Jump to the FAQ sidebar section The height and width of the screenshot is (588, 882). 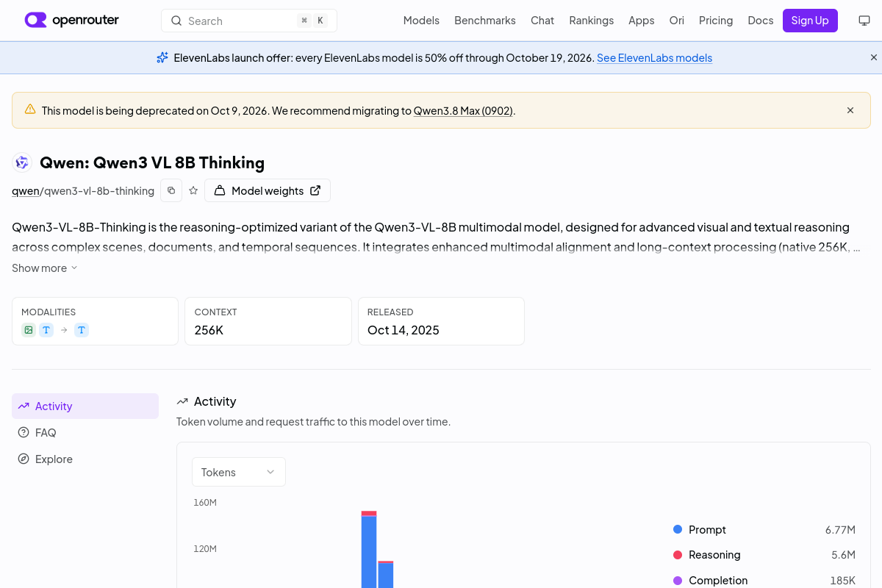pyautogui.click(x=85, y=433)
